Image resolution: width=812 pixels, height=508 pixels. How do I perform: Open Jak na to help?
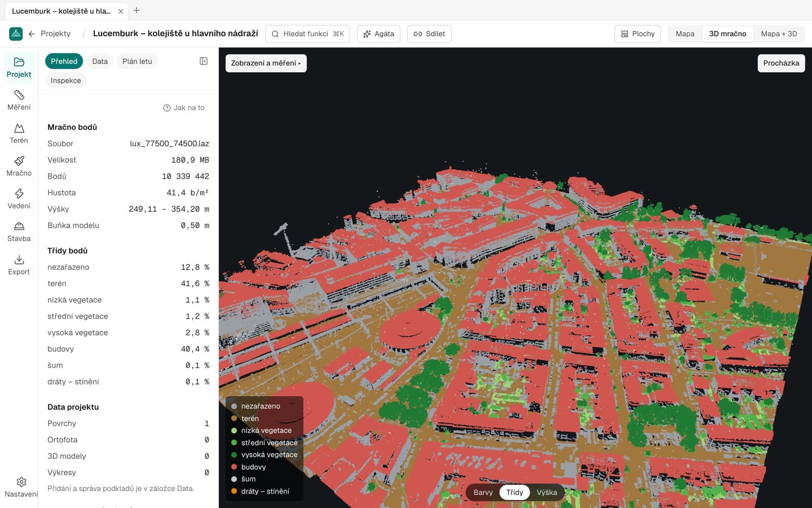184,108
